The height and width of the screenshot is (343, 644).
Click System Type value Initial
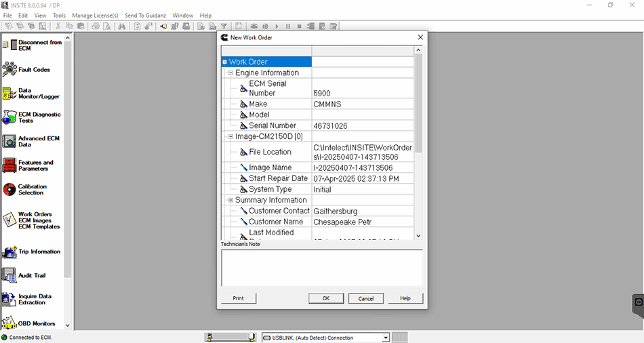pos(322,190)
